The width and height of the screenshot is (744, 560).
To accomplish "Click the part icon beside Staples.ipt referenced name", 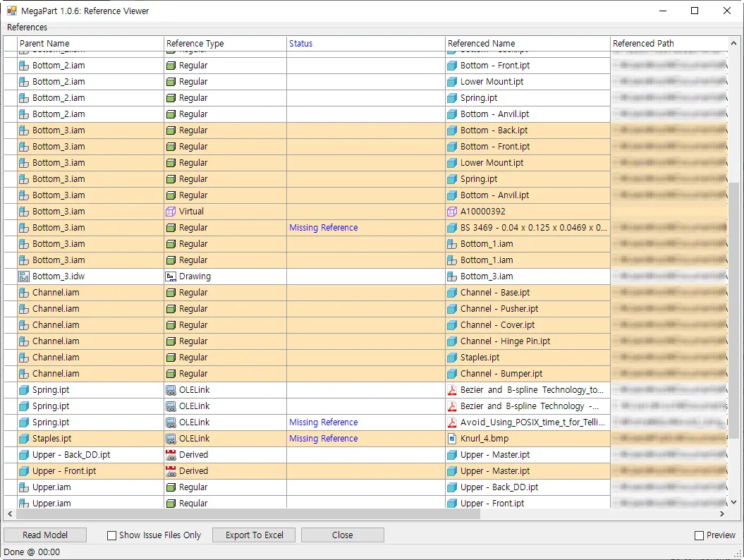I will (452, 358).
